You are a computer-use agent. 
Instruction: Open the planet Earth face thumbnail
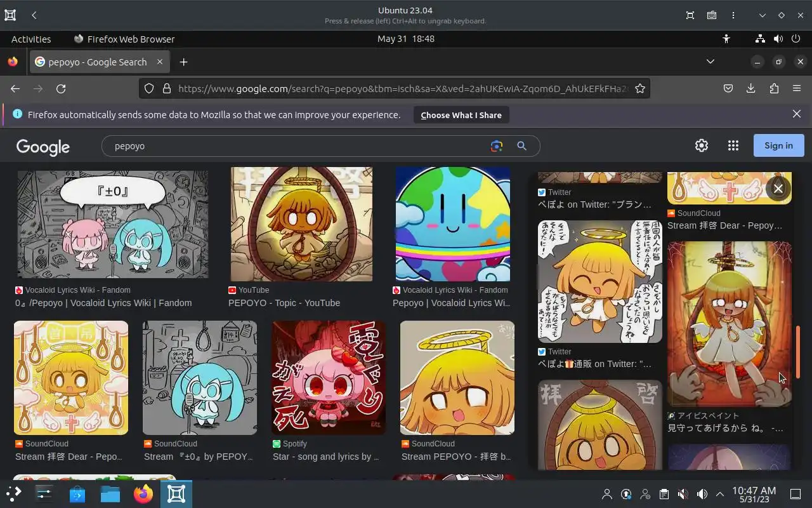click(x=453, y=224)
